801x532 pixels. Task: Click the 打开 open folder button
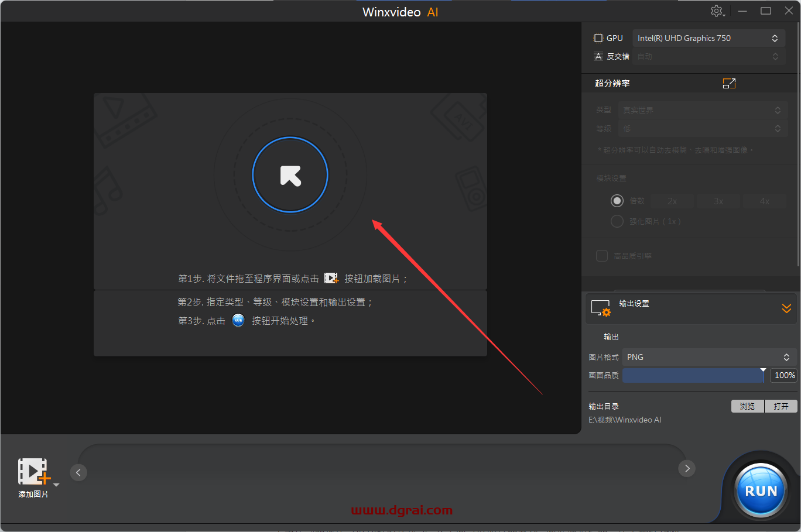[781, 406]
